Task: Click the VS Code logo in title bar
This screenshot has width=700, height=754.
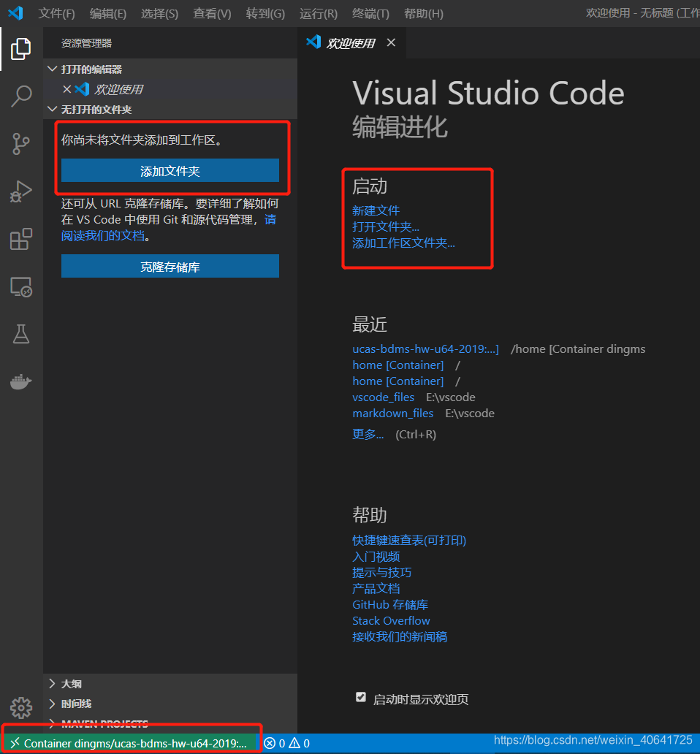Action: 15,13
